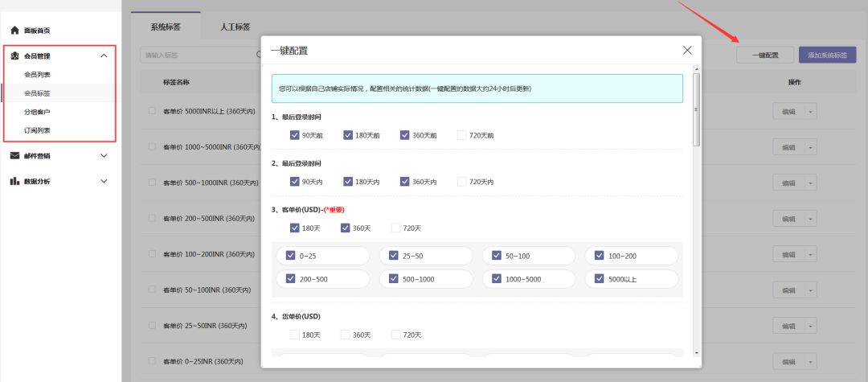Check the 720天 option under 客单价
Screen dimensions: 868x382
(396, 228)
